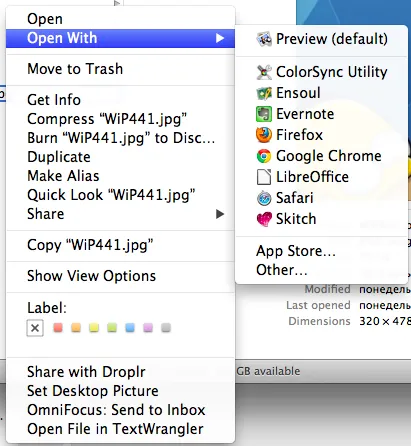Choose Make Alias
Image resolution: width=411 pixels, height=446 pixels.
(120, 176)
